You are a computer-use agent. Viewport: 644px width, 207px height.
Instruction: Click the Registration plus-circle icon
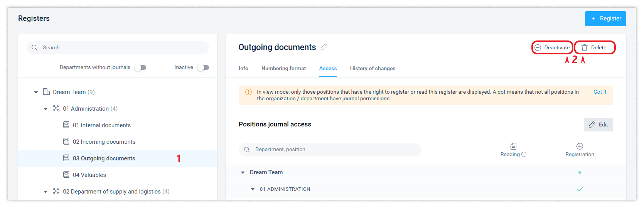(x=580, y=146)
